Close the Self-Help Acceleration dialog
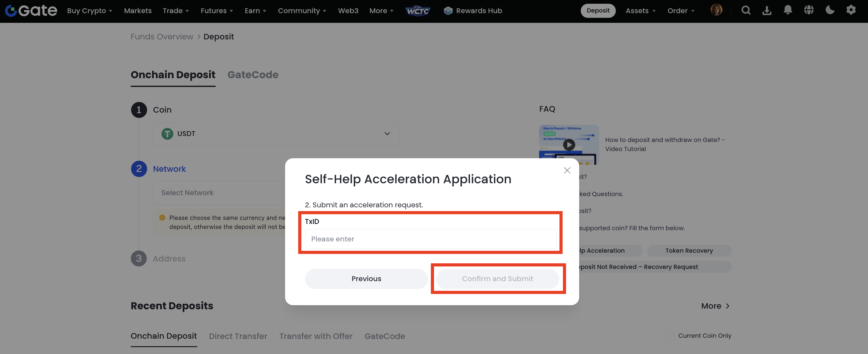The height and width of the screenshot is (354, 868). click(x=567, y=170)
